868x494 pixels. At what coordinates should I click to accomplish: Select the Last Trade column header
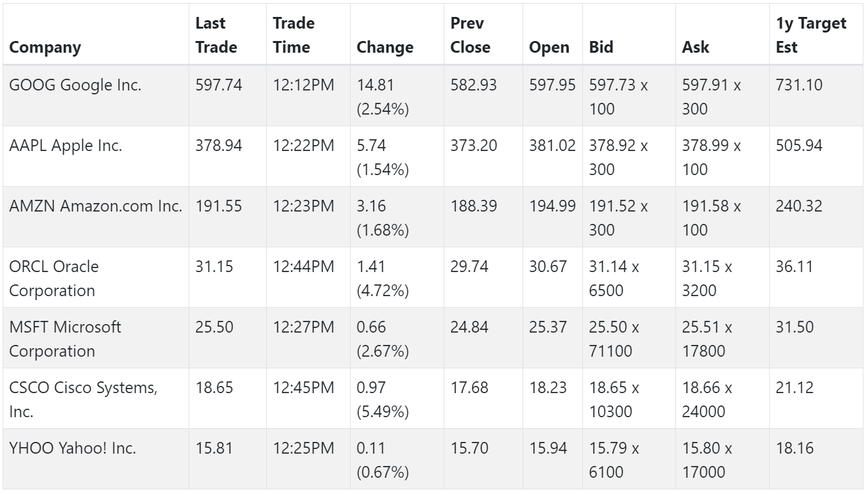[x=228, y=34]
